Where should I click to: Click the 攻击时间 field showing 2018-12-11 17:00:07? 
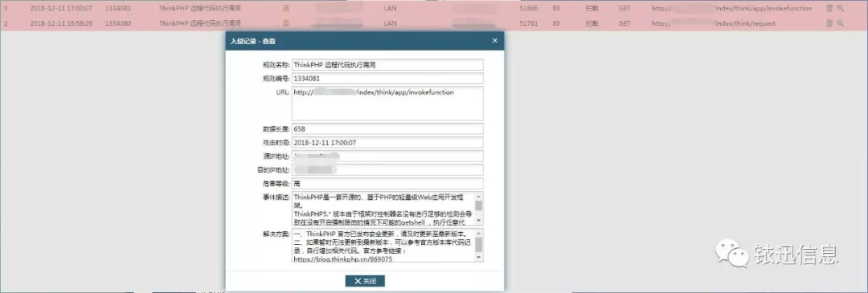[x=387, y=143]
